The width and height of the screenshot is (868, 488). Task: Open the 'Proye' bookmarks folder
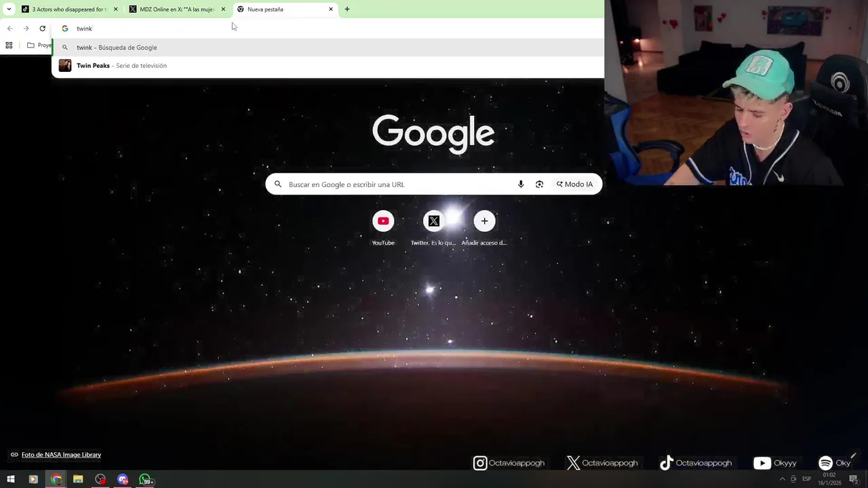pos(39,45)
